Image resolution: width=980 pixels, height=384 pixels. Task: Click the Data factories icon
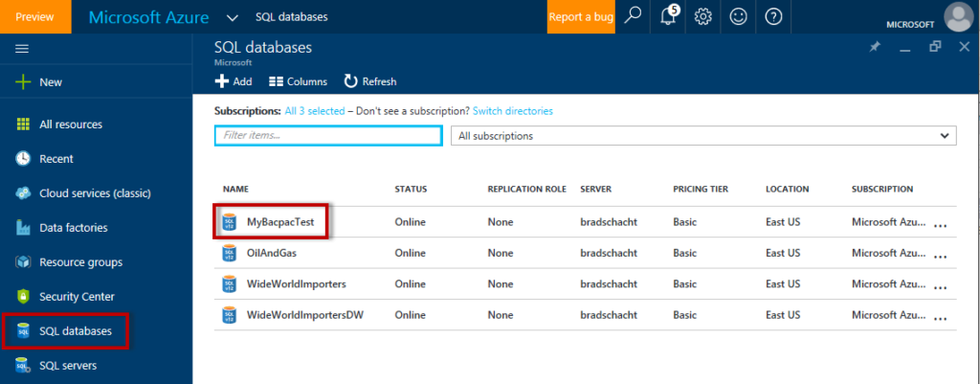pyautogui.click(x=23, y=228)
